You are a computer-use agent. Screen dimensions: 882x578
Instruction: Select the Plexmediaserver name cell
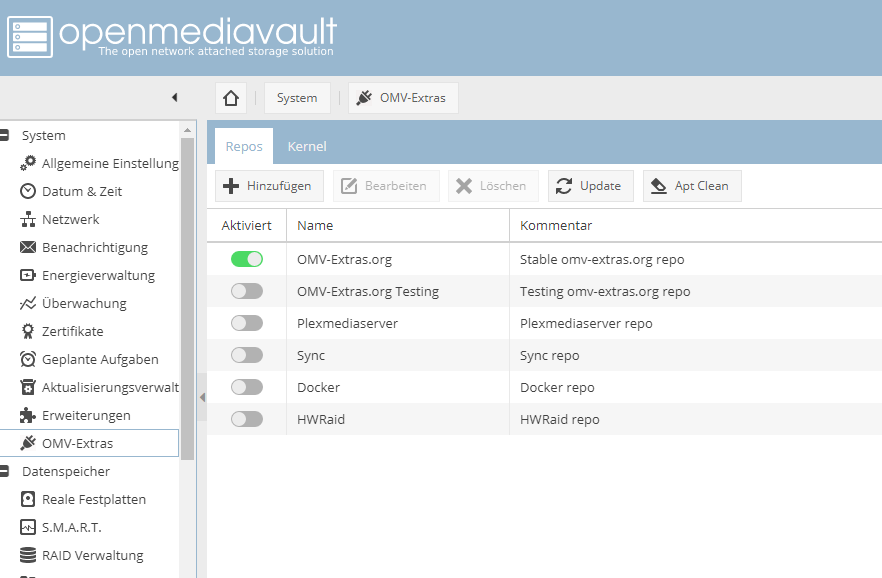(x=398, y=323)
